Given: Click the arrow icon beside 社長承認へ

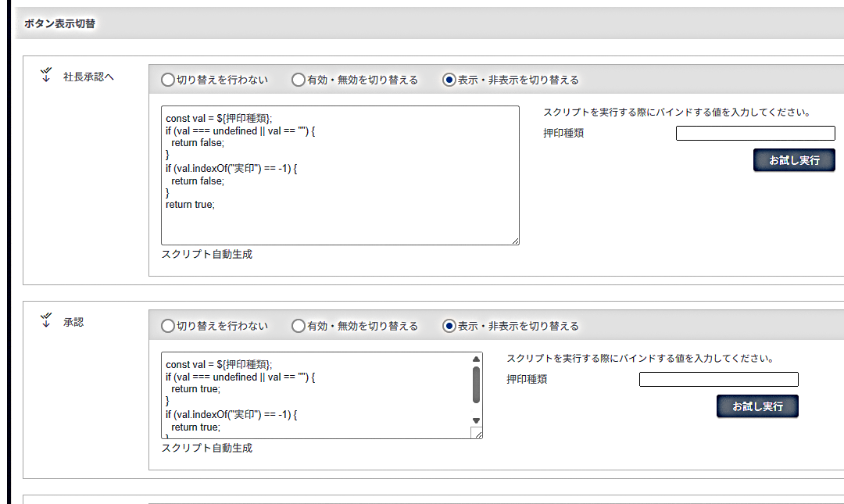Looking at the screenshot, I should [46, 75].
